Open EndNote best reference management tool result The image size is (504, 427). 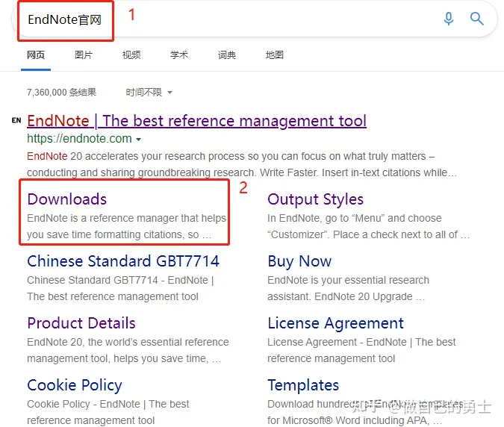[x=196, y=121]
